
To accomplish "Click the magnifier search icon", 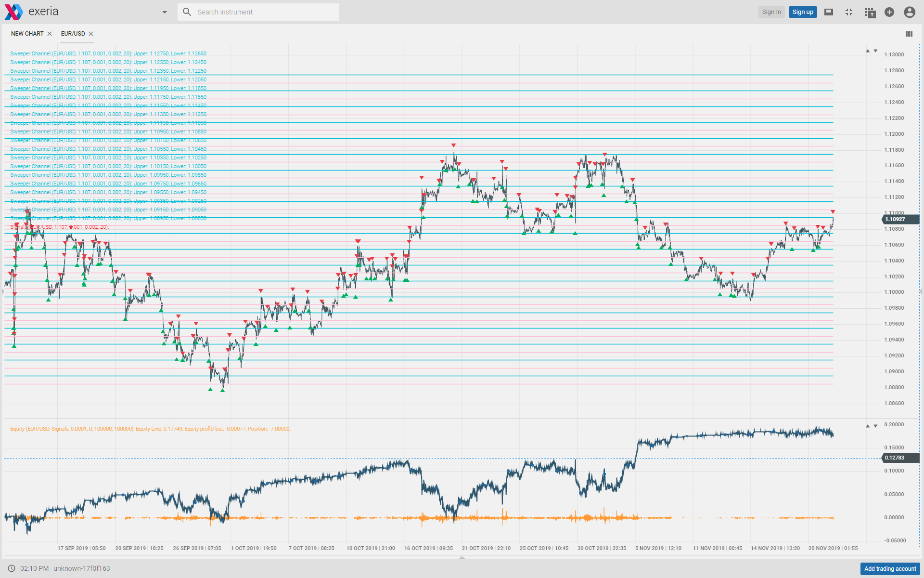I will (x=187, y=12).
